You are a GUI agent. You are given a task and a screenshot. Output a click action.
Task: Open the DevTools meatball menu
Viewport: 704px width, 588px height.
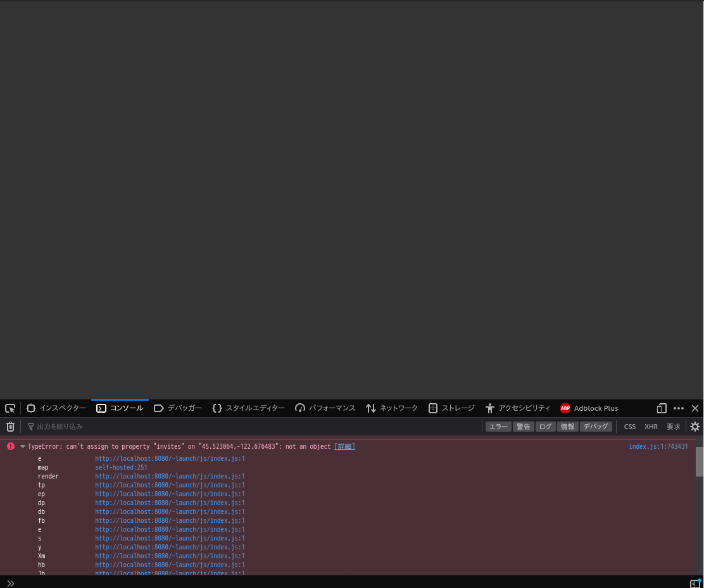coord(679,408)
